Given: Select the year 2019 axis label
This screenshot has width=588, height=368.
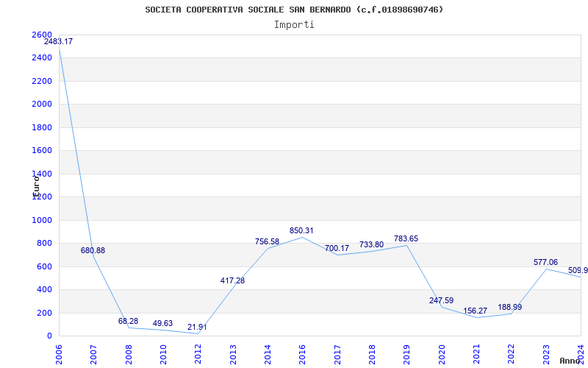Looking at the screenshot, I should (x=407, y=354).
